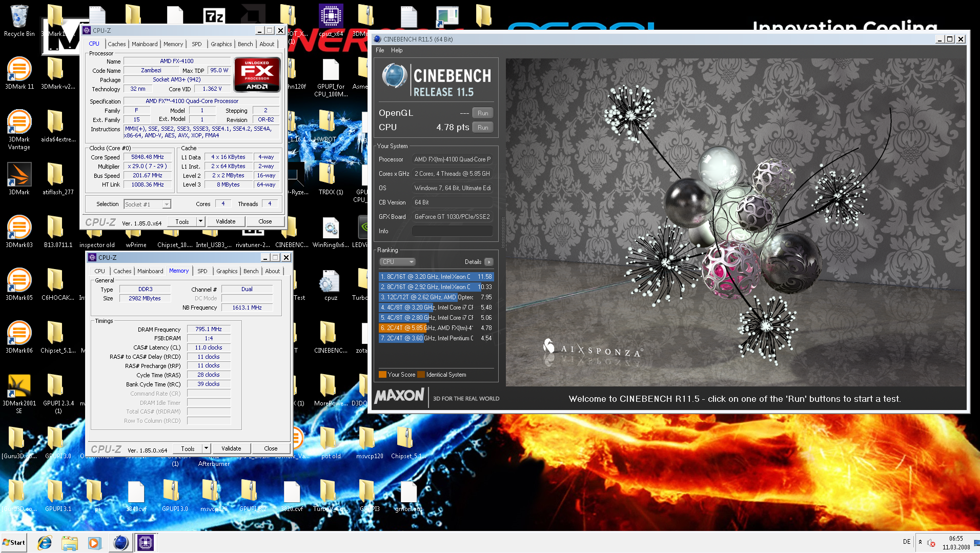Screen dimensions: 980x553
Task: Click the DRAM Frequency value 795.1 MHz
Action: coord(209,329)
